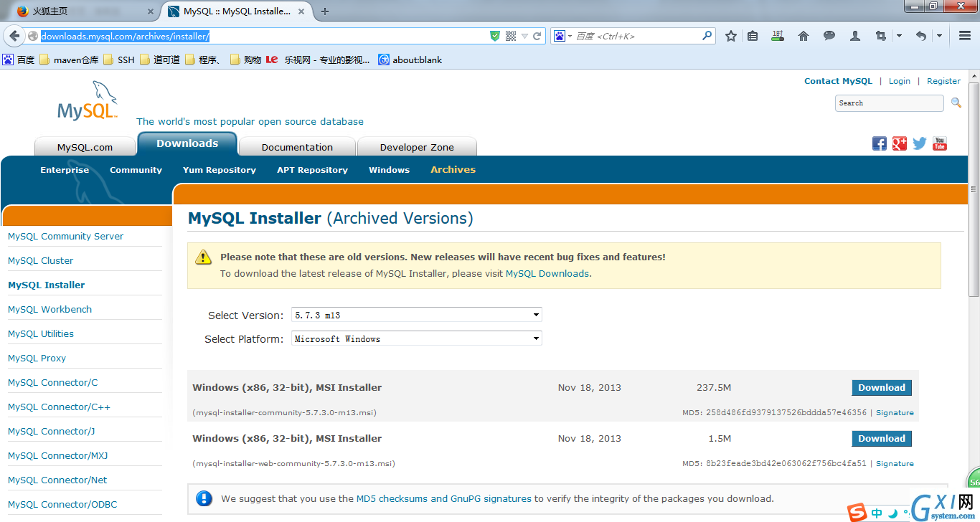Open the Firefox hamburger menu
Viewport: 980px width, 522px height.
click(x=965, y=36)
